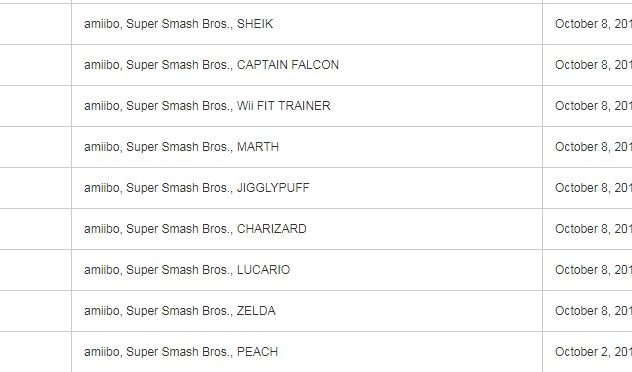Click the CHARIZARD amiibo entry
This screenshot has width=632, height=372.
pos(195,229)
